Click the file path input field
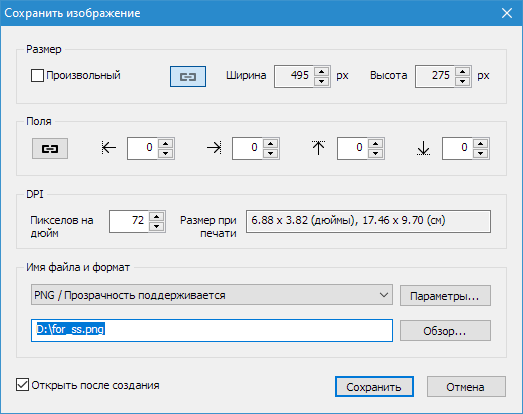 212,330
